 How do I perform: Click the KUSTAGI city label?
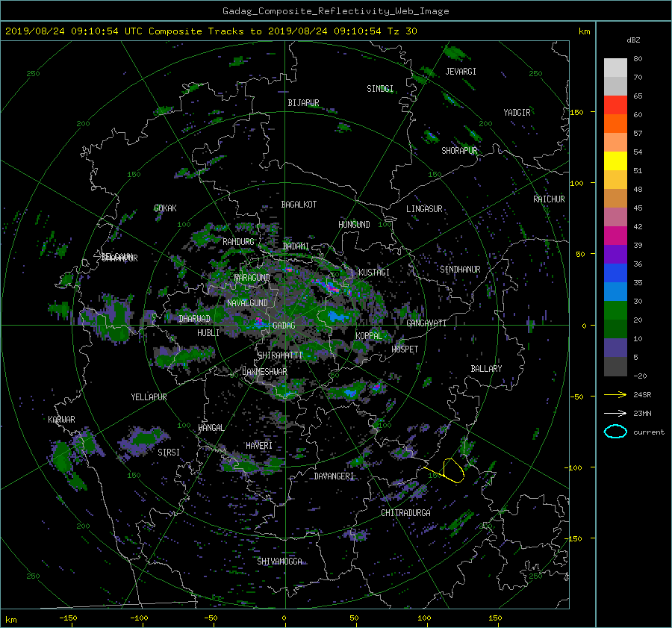coord(374,273)
